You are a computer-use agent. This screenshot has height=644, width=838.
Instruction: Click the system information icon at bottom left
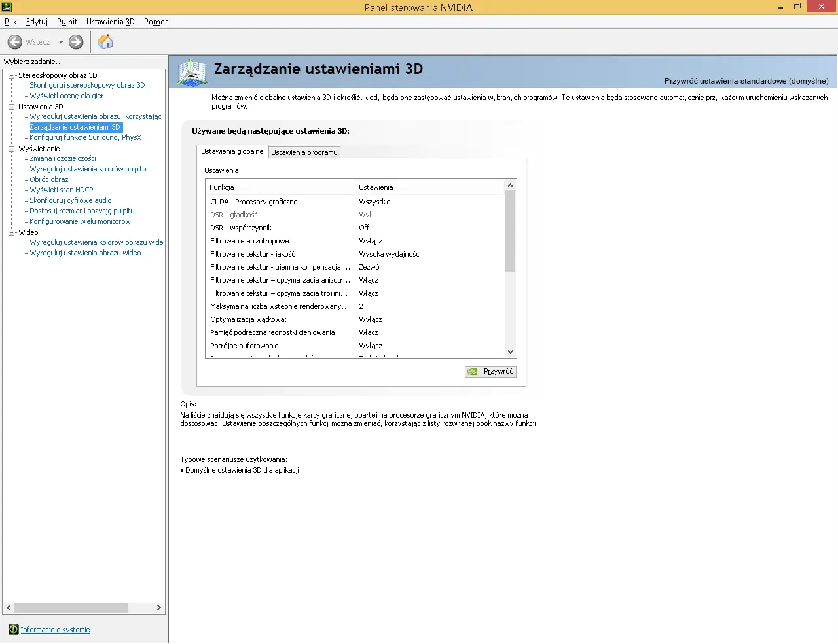click(13, 630)
